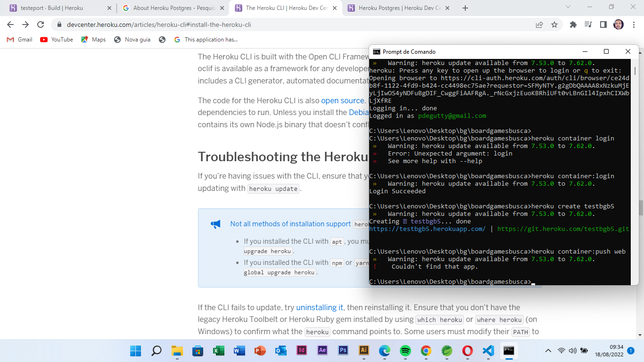The image size is (644, 362).
Task: Launch PowerPoint from taskbar
Action: point(260,351)
